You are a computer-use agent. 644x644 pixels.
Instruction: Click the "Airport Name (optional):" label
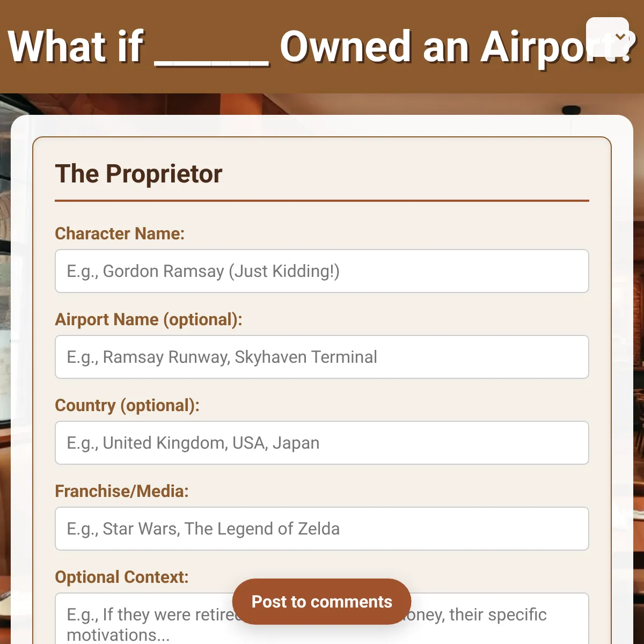(149, 319)
